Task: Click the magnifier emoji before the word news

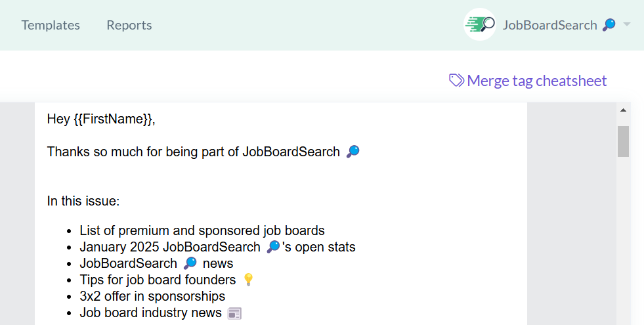Action: [190, 264]
